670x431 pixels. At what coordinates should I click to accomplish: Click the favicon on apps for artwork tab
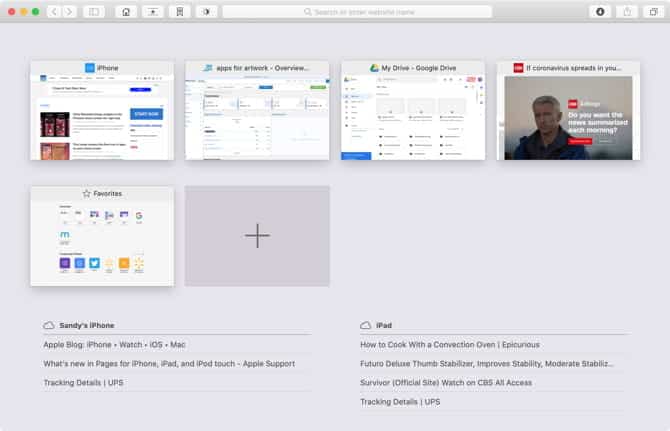click(208, 68)
